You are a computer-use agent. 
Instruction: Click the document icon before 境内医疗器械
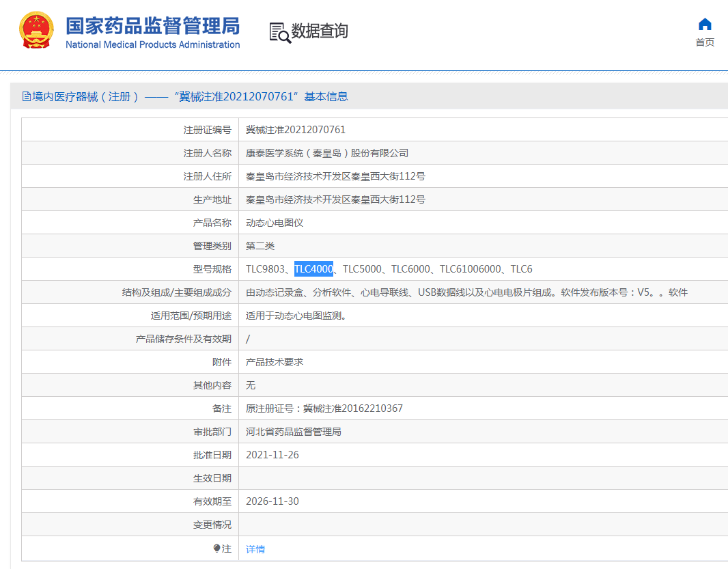[27, 96]
